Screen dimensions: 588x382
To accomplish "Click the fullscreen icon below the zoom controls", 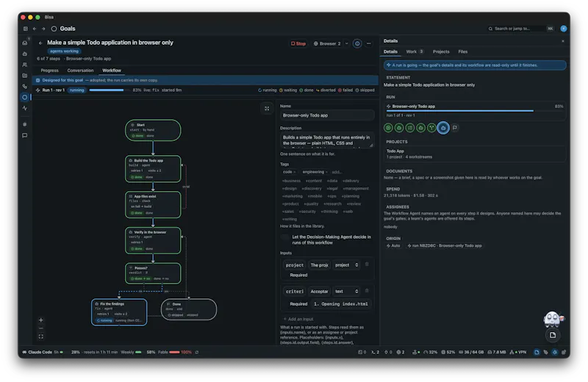I will 41,336.
